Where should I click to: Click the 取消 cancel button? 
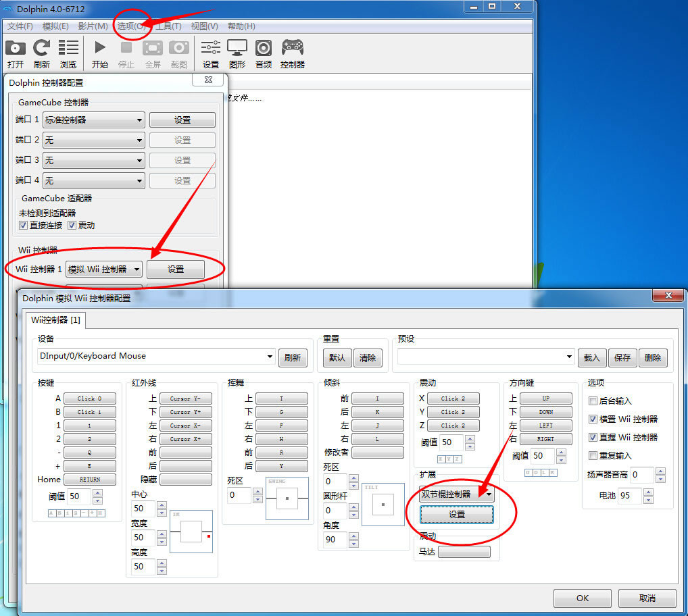[647, 598]
